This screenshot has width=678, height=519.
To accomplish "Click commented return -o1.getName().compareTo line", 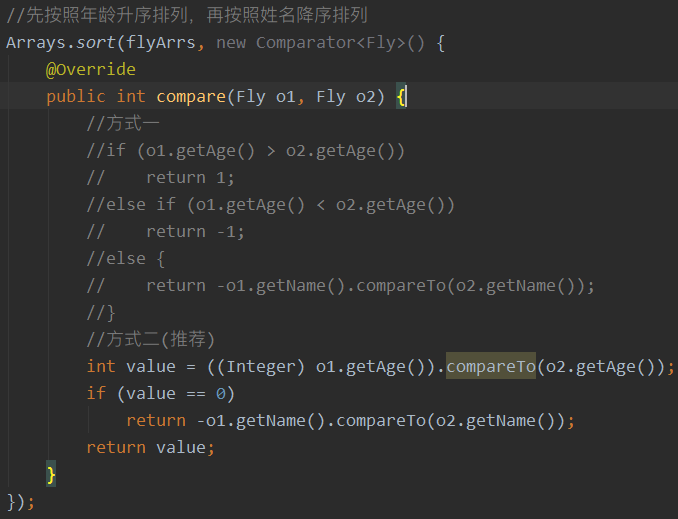I will (x=340, y=286).
